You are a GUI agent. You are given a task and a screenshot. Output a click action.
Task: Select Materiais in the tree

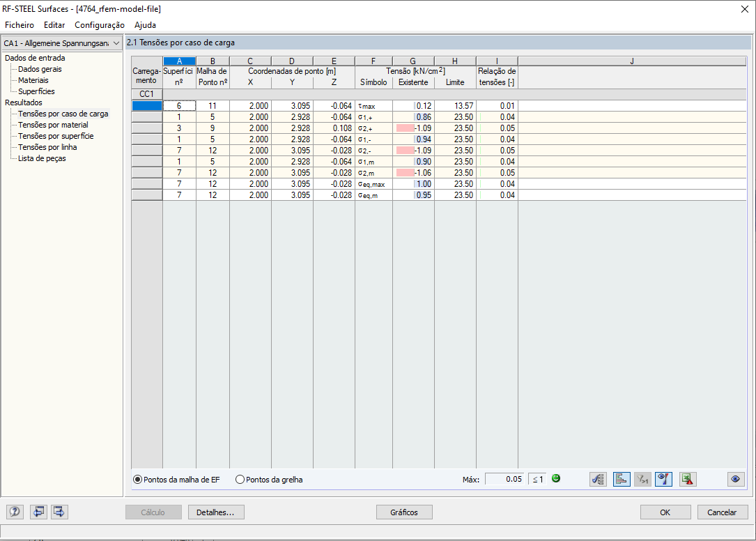point(33,80)
